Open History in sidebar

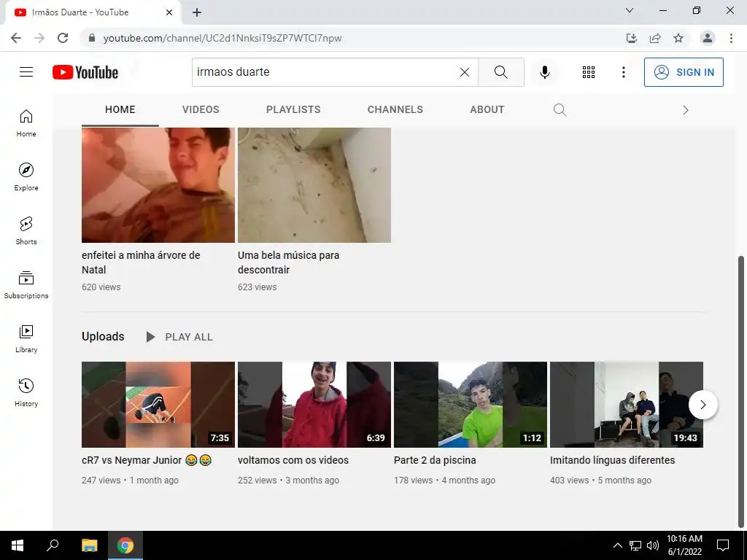26,392
